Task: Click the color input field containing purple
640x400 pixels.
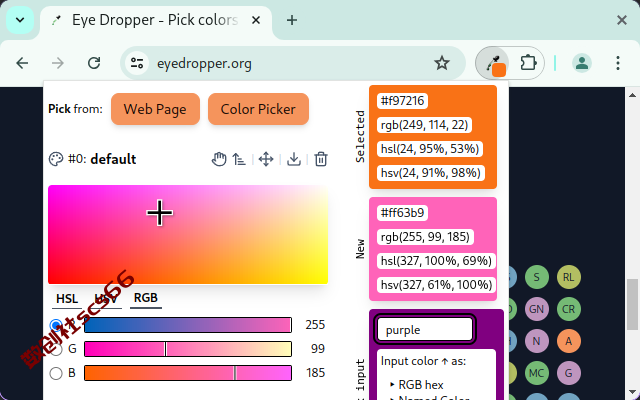Action: click(424, 329)
